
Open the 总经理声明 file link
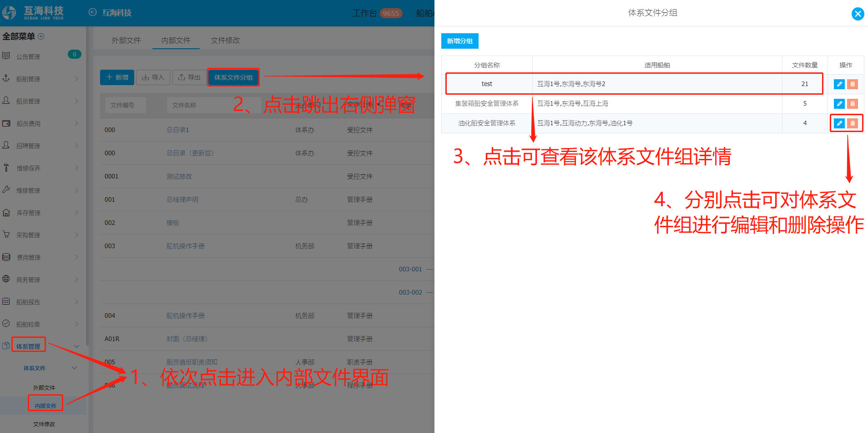(x=182, y=199)
